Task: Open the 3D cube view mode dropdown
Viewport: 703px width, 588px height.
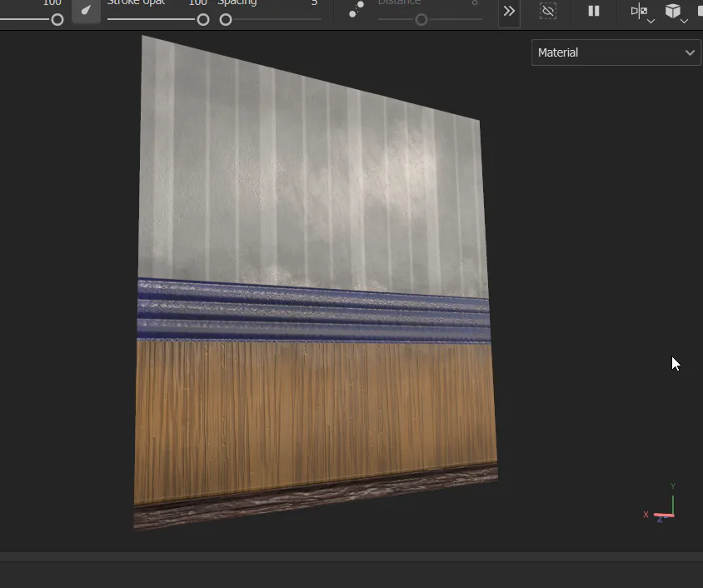Action: pos(676,12)
